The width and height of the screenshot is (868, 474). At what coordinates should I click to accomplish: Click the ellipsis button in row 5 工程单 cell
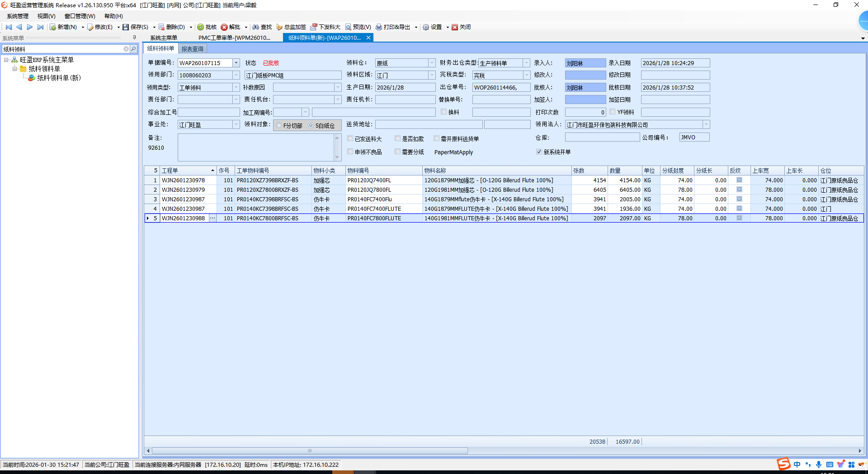pos(212,218)
